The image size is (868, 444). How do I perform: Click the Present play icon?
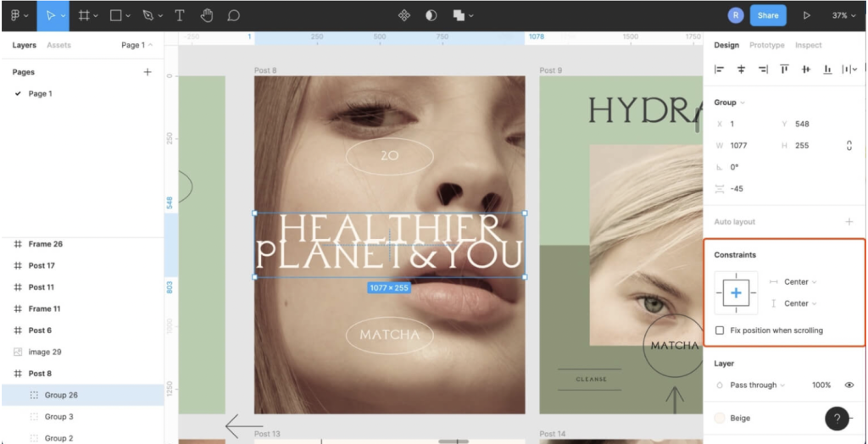pos(806,15)
